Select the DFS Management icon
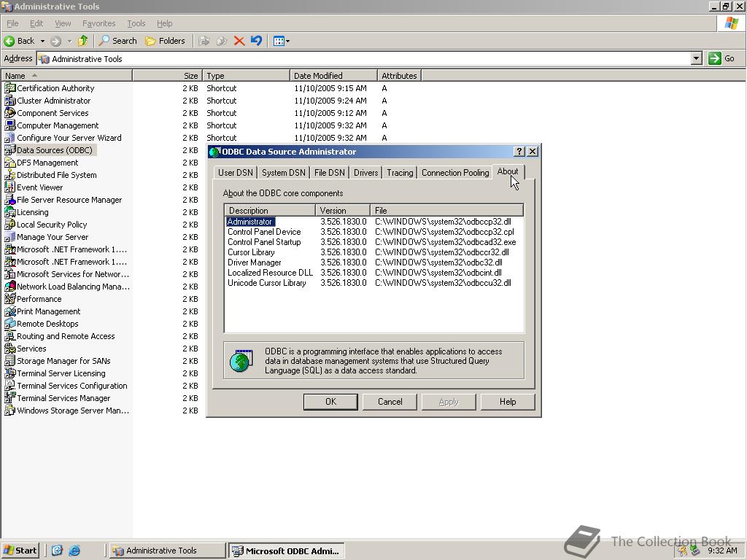This screenshot has width=747, height=560. [x=10, y=163]
